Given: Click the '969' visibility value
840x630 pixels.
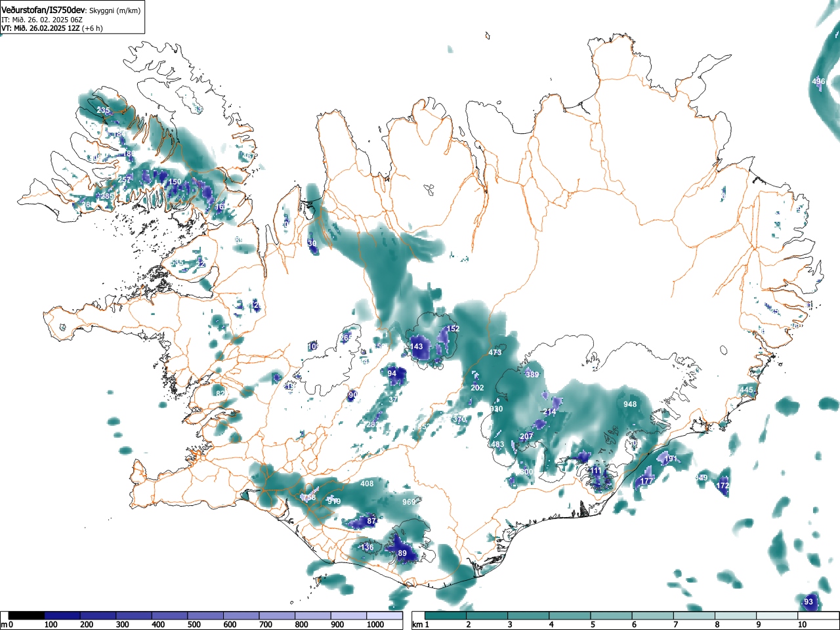Looking at the screenshot, I should tap(409, 502).
